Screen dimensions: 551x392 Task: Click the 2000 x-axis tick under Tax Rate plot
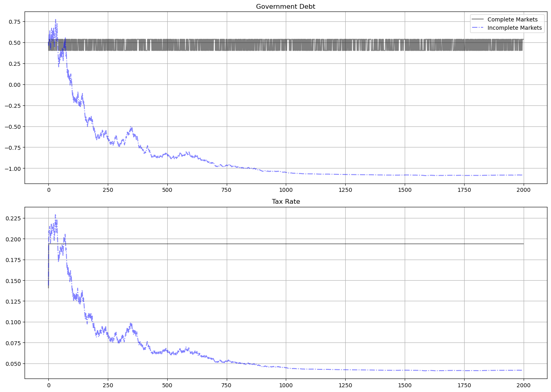523,385
